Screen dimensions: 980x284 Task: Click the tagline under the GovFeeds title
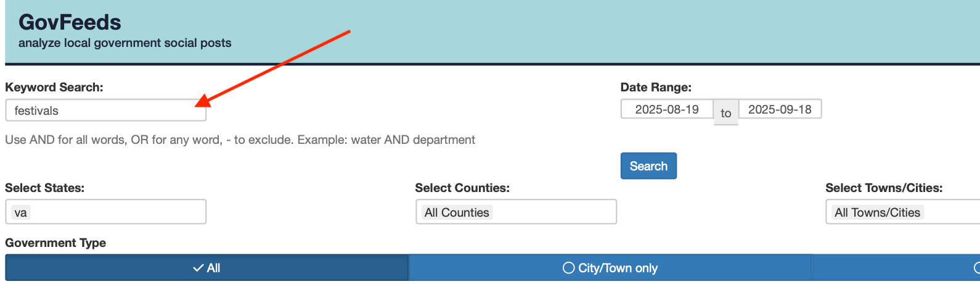click(x=125, y=43)
